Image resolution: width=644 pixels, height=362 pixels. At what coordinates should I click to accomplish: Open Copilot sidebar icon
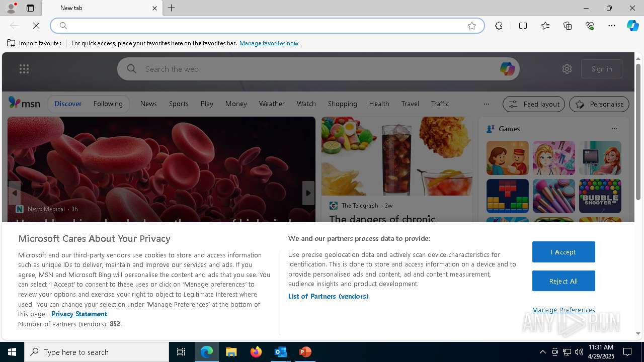[632, 26]
